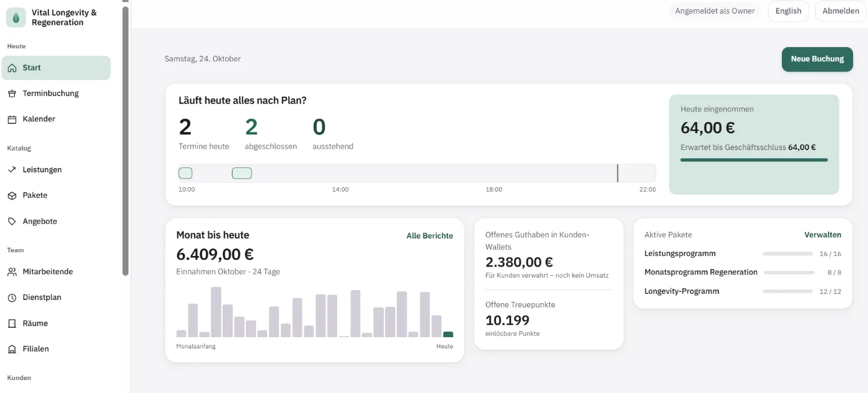868x393 pixels.
Task: Click the 16 / 16 package count
Action: [x=830, y=254]
